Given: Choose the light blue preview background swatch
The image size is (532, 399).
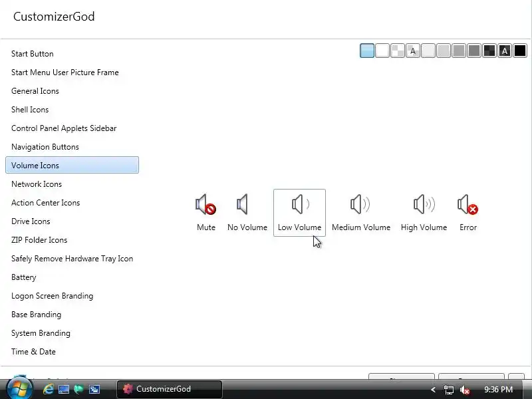Looking at the screenshot, I should tap(367, 51).
